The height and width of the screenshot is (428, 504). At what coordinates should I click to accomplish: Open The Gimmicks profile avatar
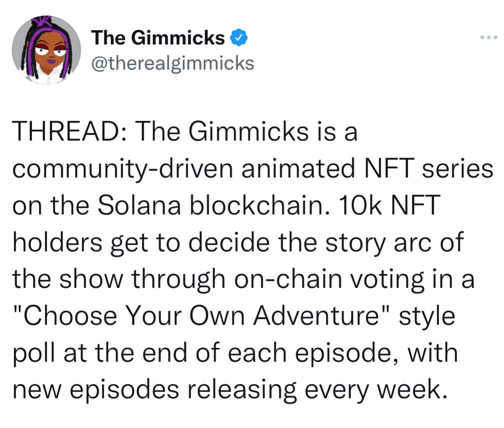click(x=46, y=50)
